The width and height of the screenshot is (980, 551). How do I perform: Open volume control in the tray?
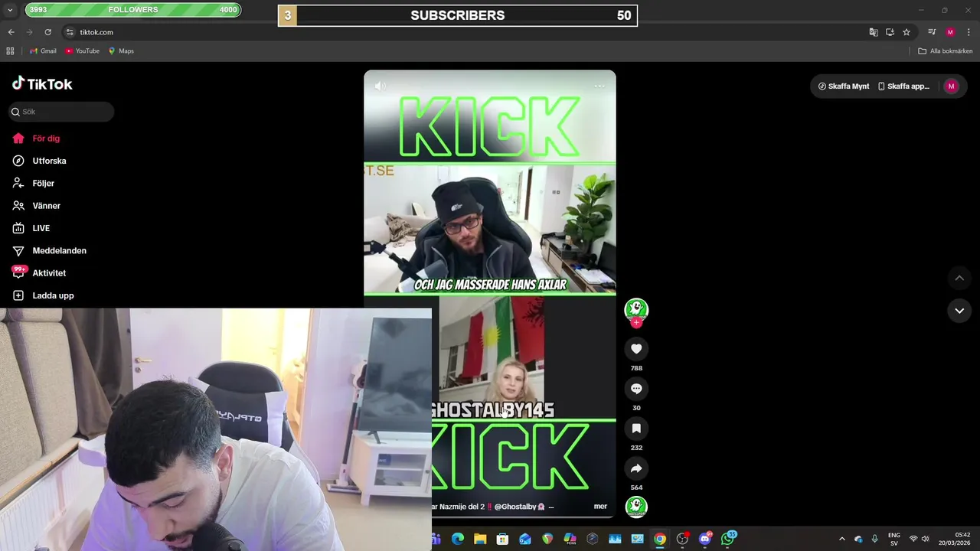pos(925,539)
